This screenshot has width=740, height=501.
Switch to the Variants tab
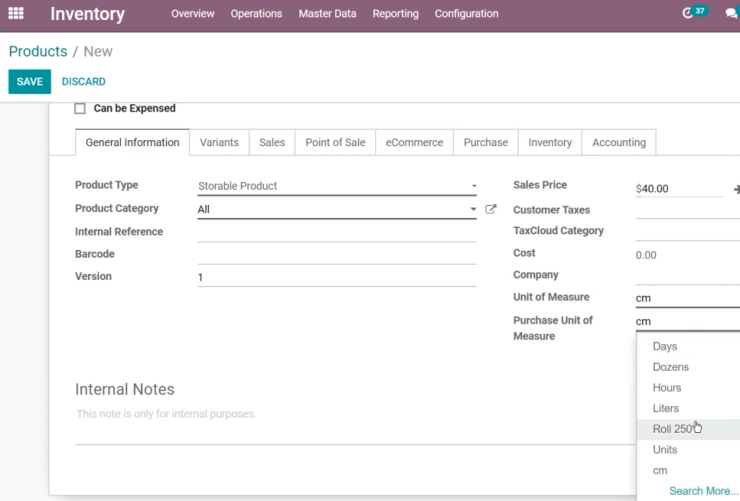219,142
